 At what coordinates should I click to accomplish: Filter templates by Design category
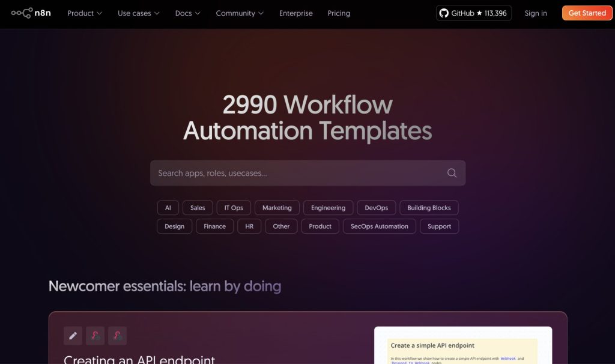pos(175,226)
